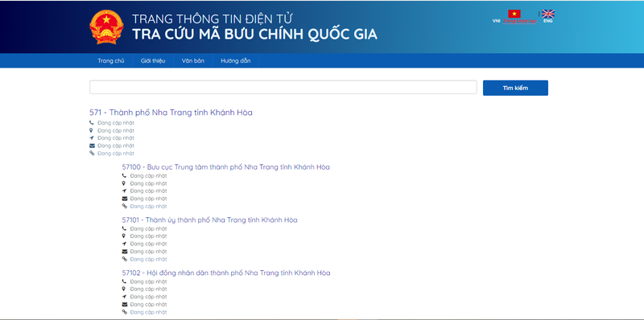The width and height of the screenshot is (644, 320).
Task: Focus the postal code search field
Action: 283,88
